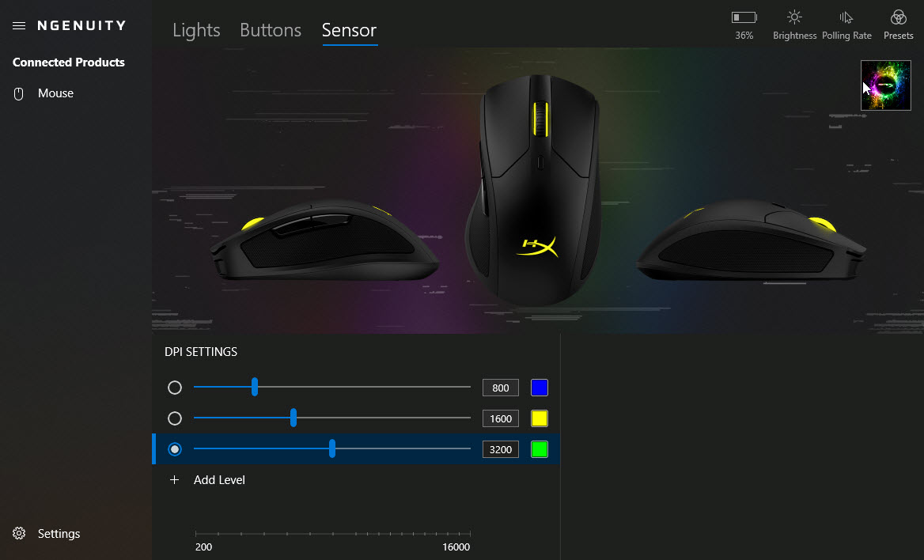Switch to the Lights tab
Screen dimensions: 924x560
point(196,30)
